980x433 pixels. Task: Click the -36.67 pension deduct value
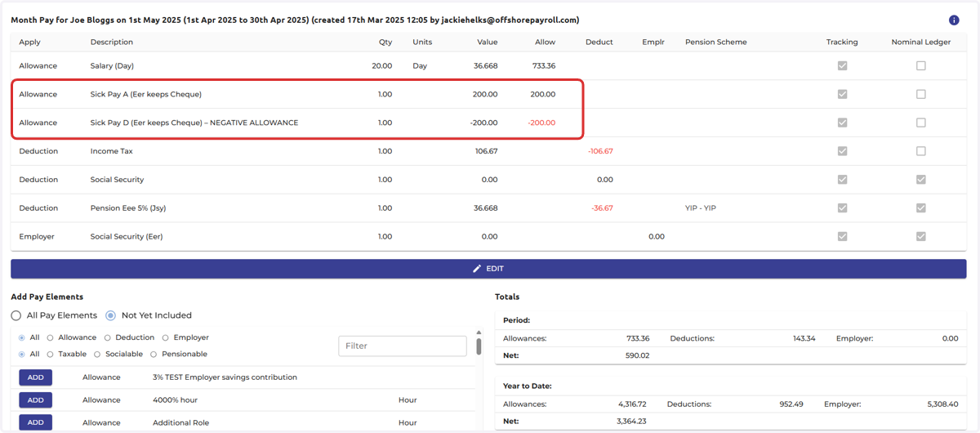pyautogui.click(x=602, y=208)
